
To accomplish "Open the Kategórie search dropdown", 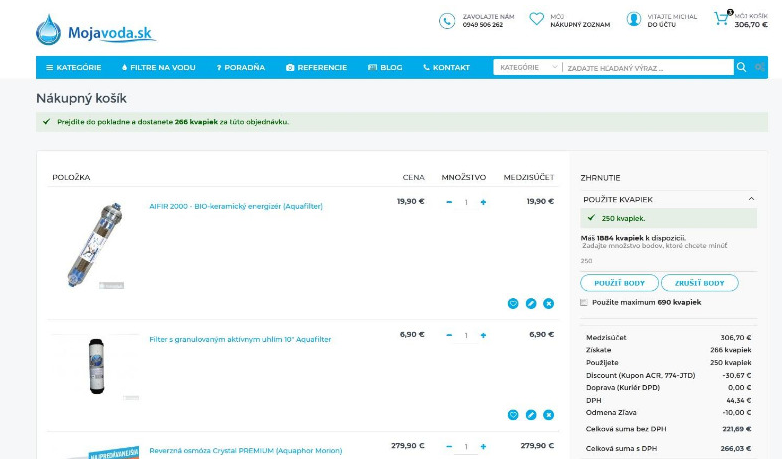I will pos(527,67).
